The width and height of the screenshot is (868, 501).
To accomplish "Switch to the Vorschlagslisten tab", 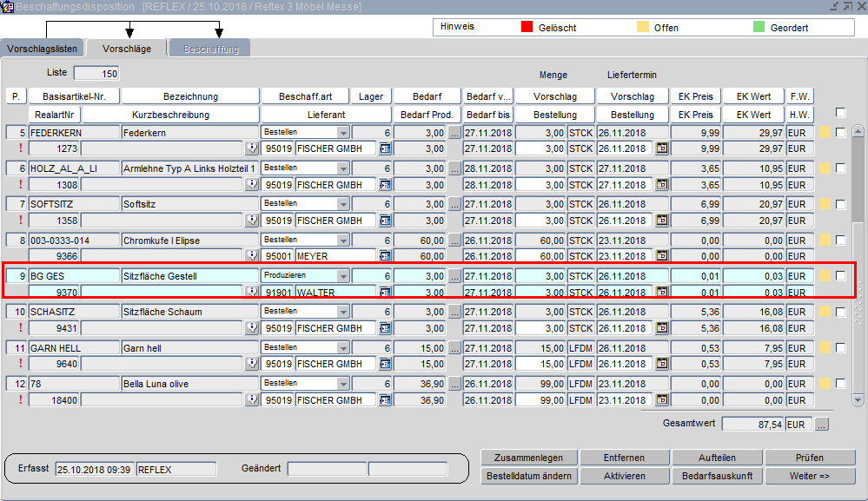I will pyautogui.click(x=43, y=49).
